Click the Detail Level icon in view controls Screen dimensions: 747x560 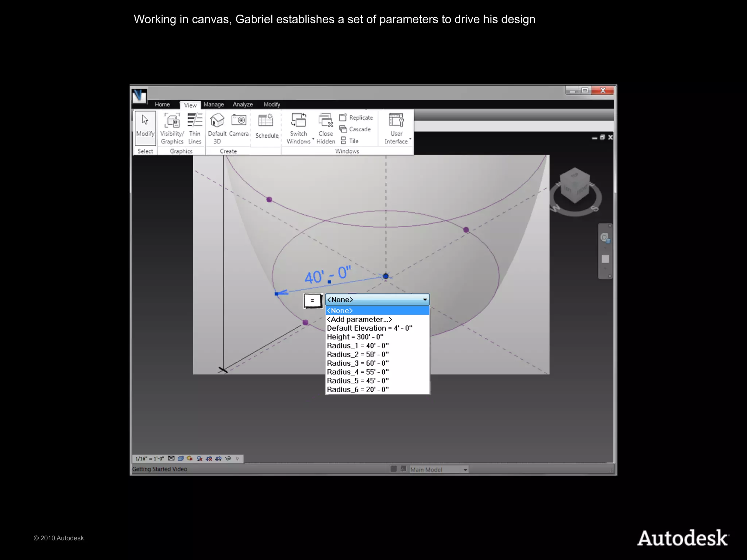click(171, 458)
